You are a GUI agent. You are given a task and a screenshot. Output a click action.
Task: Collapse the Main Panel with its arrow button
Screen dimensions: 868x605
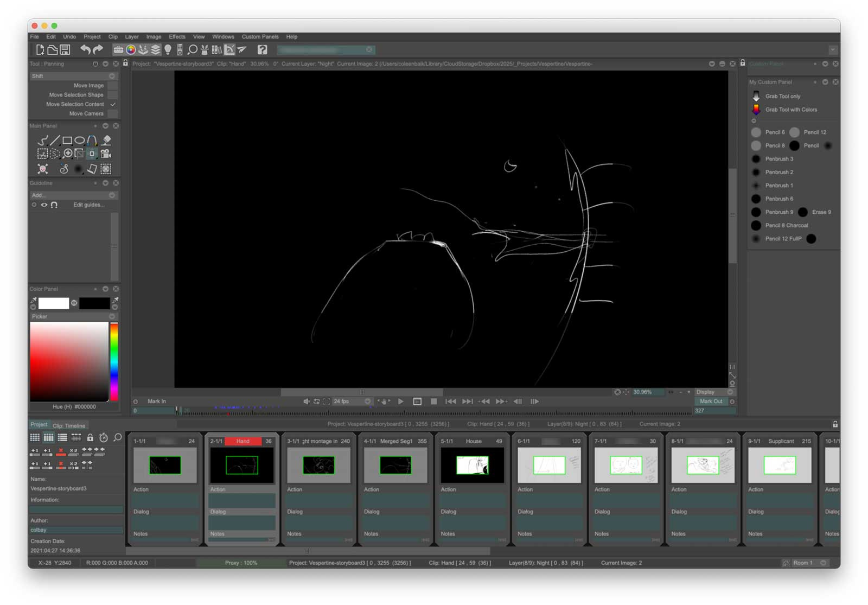coord(106,126)
